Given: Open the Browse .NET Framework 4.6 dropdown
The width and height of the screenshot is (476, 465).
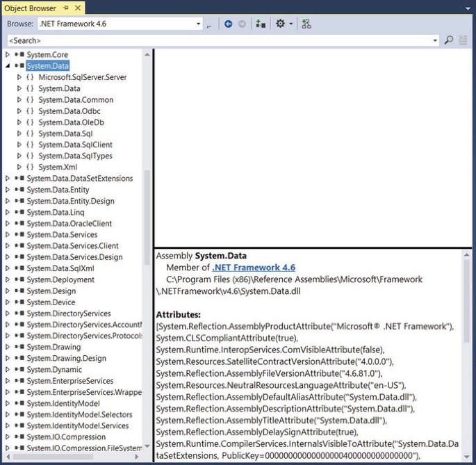Looking at the screenshot, I should (198, 24).
